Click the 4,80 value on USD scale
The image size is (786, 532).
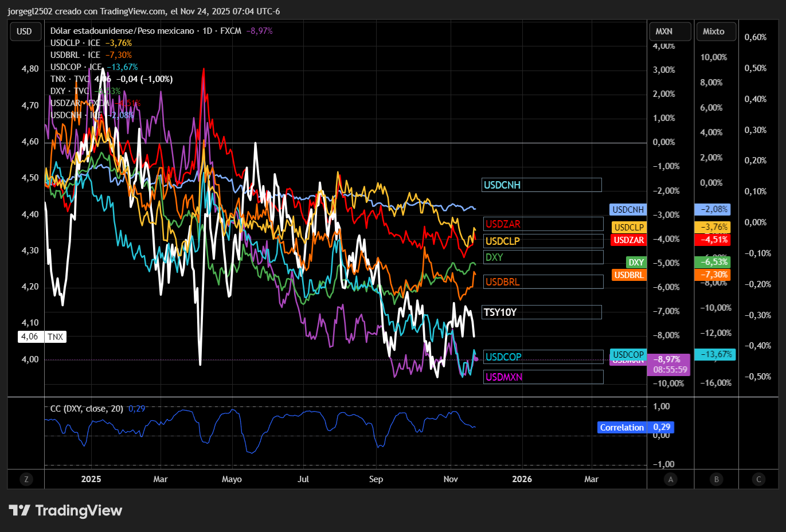pos(30,69)
